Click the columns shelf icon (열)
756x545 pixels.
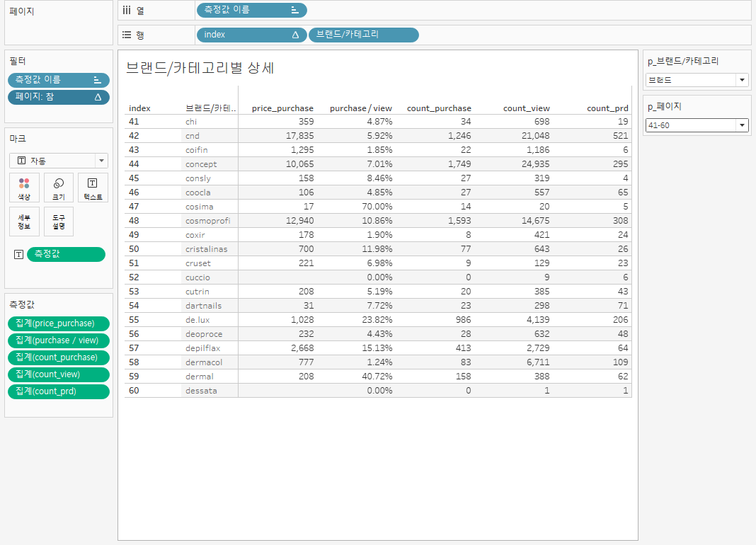pyautogui.click(x=127, y=10)
